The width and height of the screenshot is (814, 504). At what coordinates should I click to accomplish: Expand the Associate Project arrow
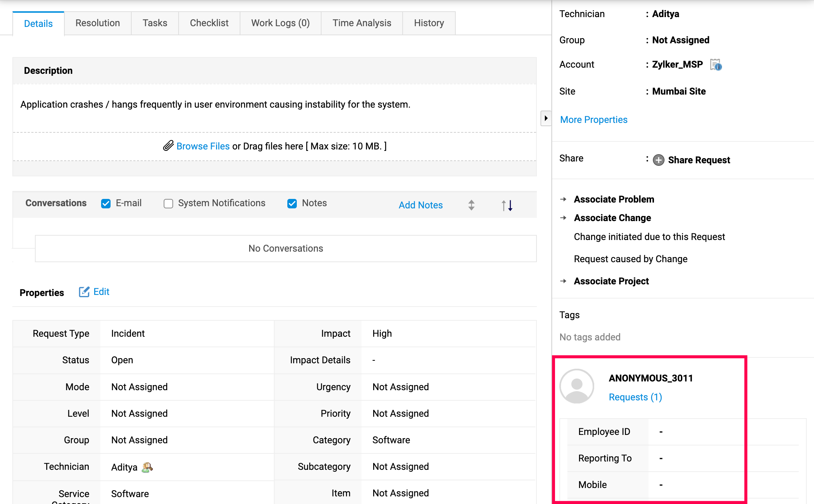point(563,281)
